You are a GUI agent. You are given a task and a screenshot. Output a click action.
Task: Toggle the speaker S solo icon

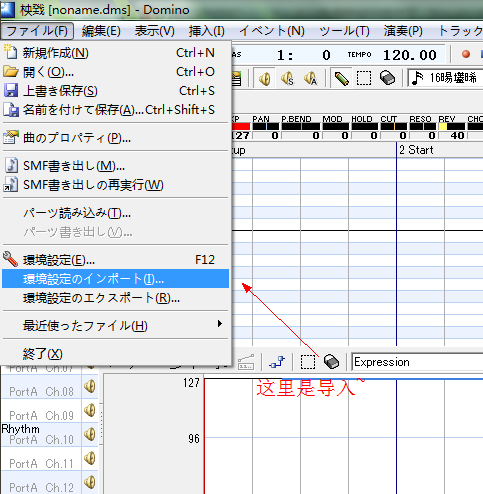(x=287, y=79)
